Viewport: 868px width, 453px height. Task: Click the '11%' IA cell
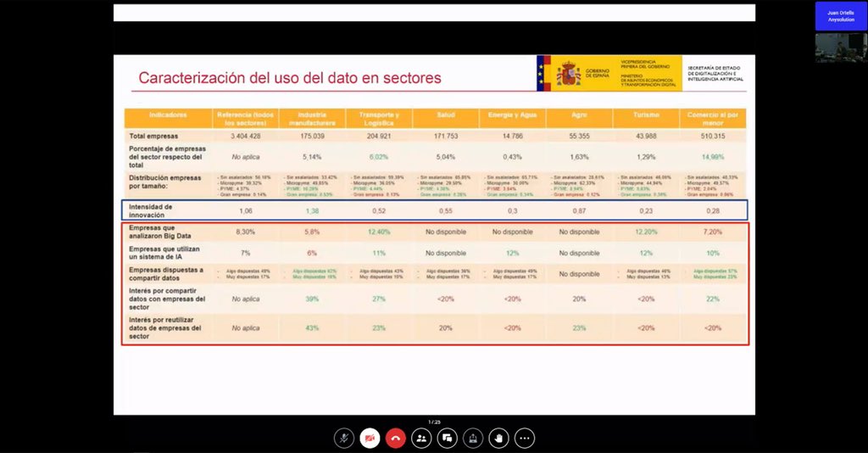pos(379,253)
